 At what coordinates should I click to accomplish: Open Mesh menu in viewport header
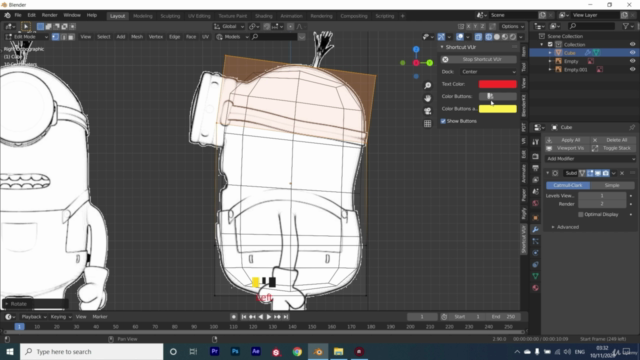pyautogui.click(x=137, y=37)
